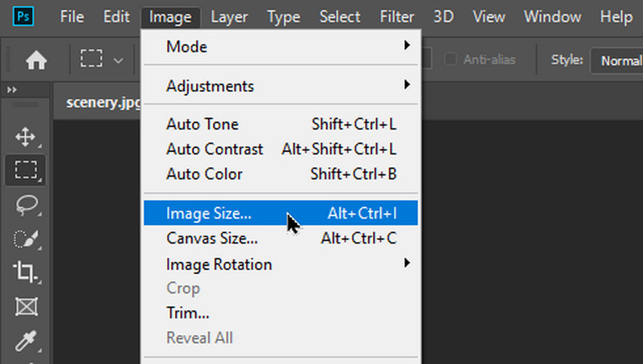Expand the Image Rotation submenu
The width and height of the screenshot is (643, 364).
click(x=281, y=264)
